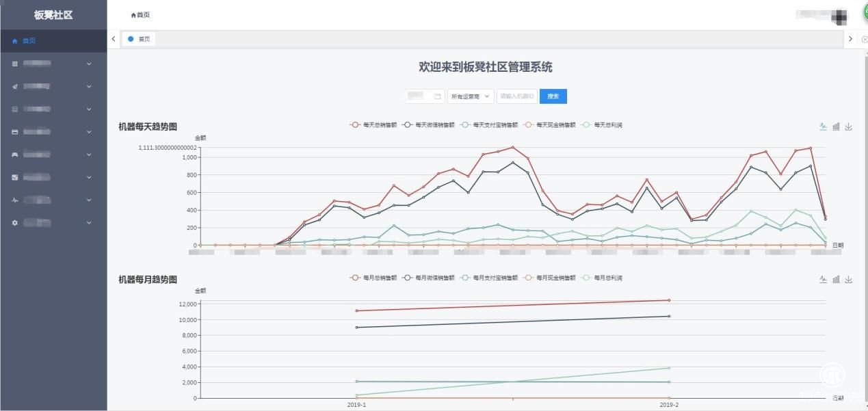
Task: Switch monthly trend chart to bar view
Action: tap(836, 279)
